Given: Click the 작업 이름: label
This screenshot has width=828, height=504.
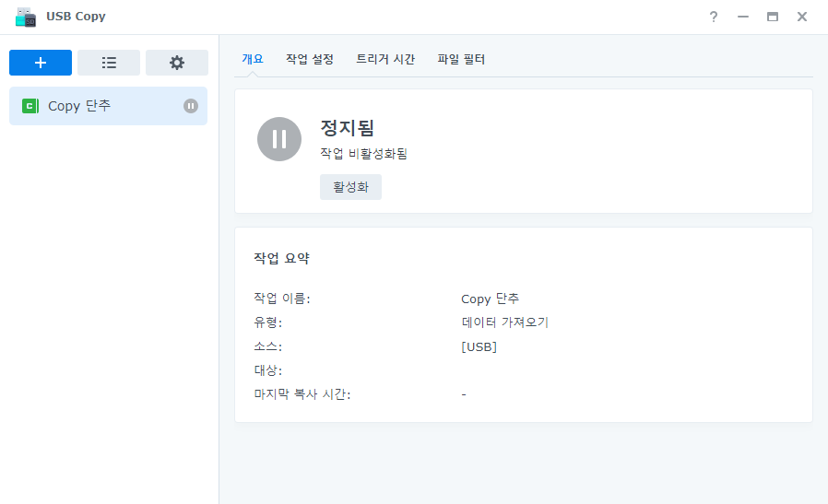Looking at the screenshot, I should click(x=282, y=299).
